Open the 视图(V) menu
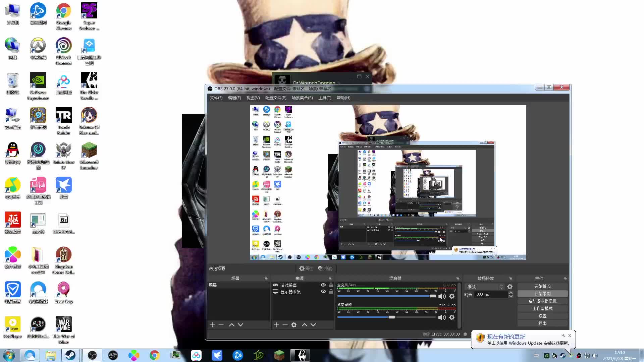This screenshot has width=644, height=362. pyautogui.click(x=253, y=98)
